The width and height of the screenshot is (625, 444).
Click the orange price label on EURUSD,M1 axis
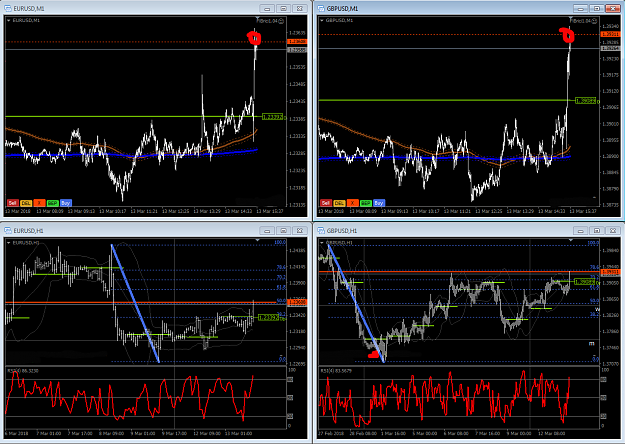coord(297,41)
